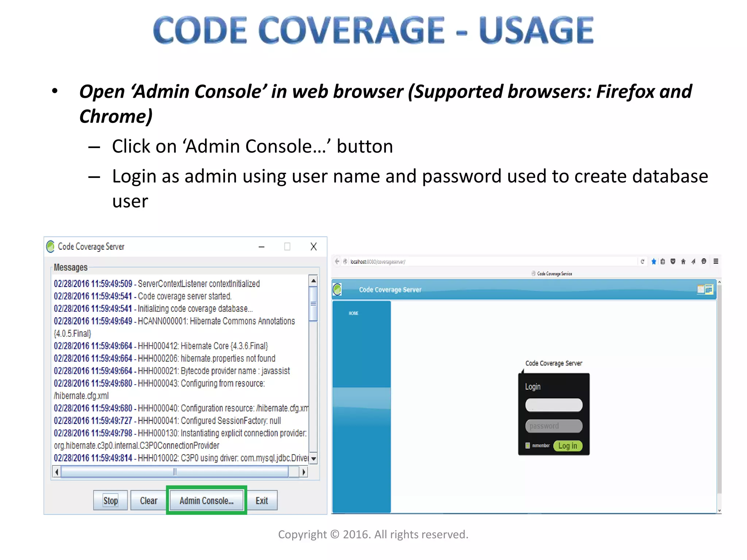Click the browser page vertical scrollbar
The width and height of the screenshot is (747, 560).
719,389
